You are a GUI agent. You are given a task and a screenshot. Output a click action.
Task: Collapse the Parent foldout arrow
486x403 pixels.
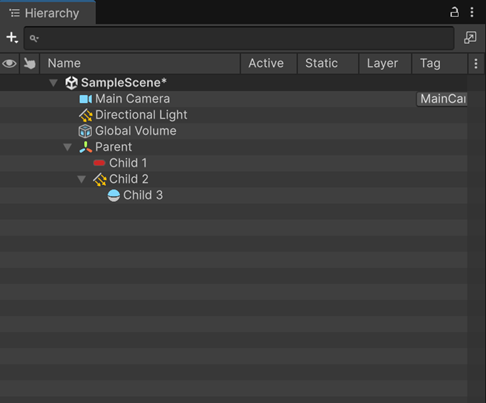pyautogui.click(x=68, y=147)
